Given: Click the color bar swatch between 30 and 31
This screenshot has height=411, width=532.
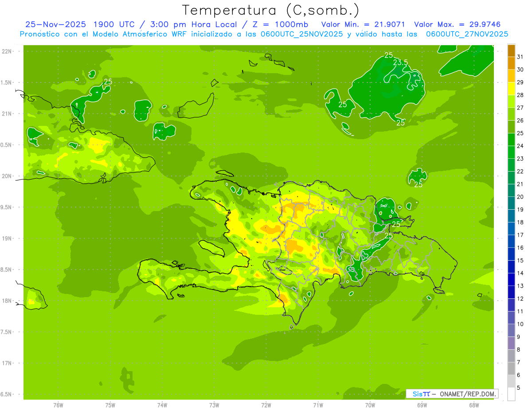Looking at the screenshot, I should 511,63.
